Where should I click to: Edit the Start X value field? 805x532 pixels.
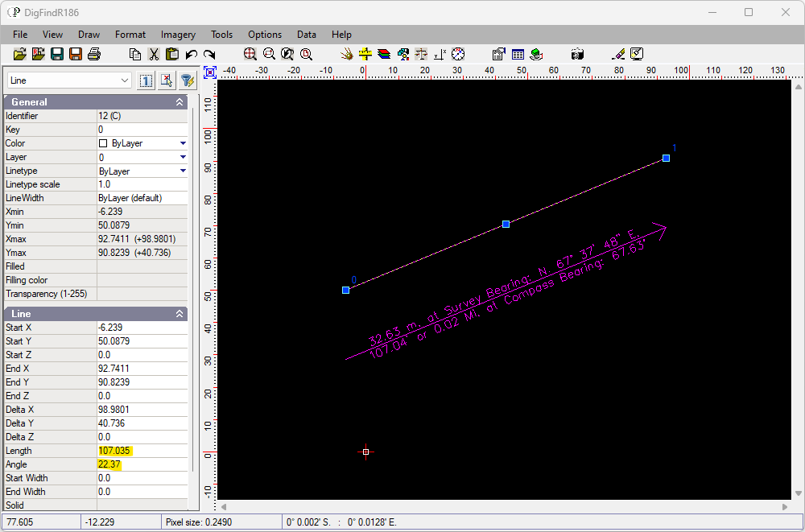point(142,328)
